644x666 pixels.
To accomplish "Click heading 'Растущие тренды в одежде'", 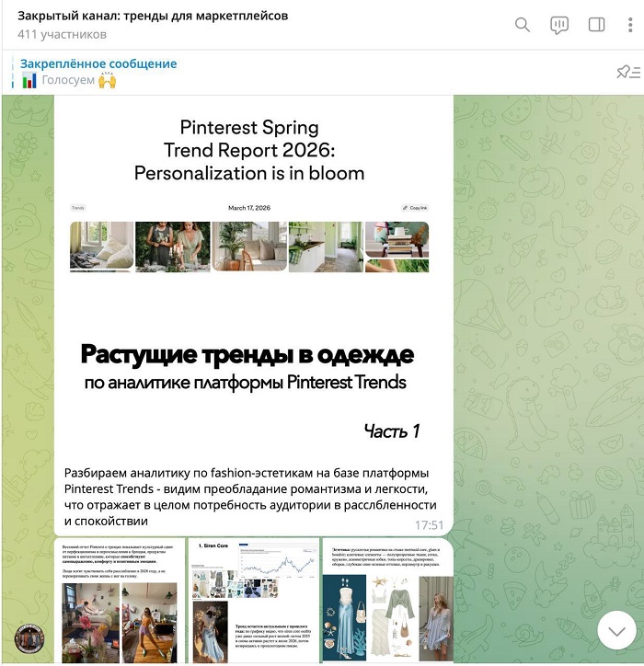I will 247,355.
